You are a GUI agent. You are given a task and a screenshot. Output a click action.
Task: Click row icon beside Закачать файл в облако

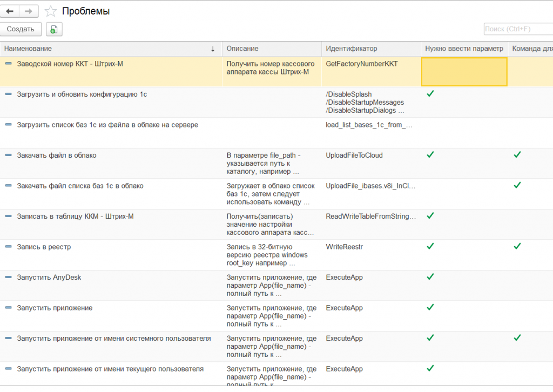point(8,155)
